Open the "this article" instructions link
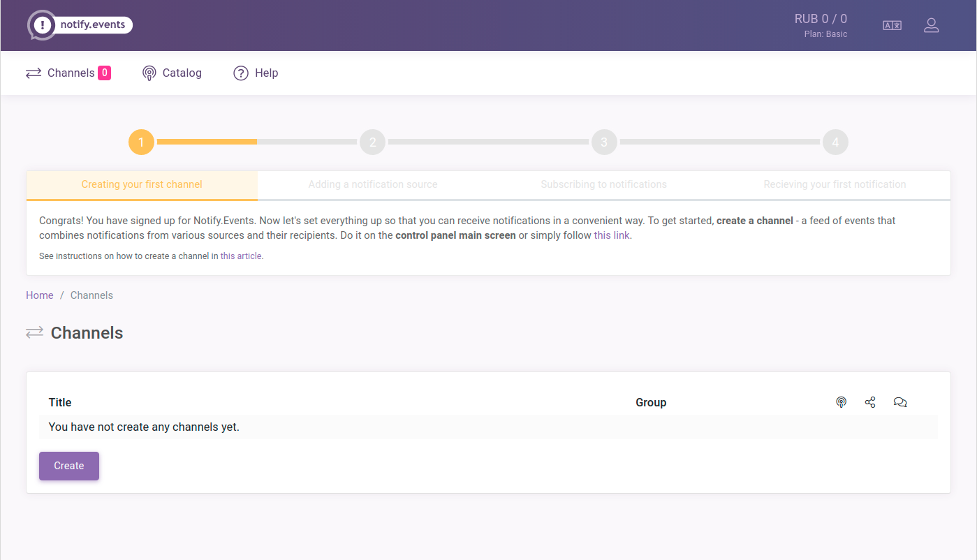977x560 pixels. (x=241, y=256)
